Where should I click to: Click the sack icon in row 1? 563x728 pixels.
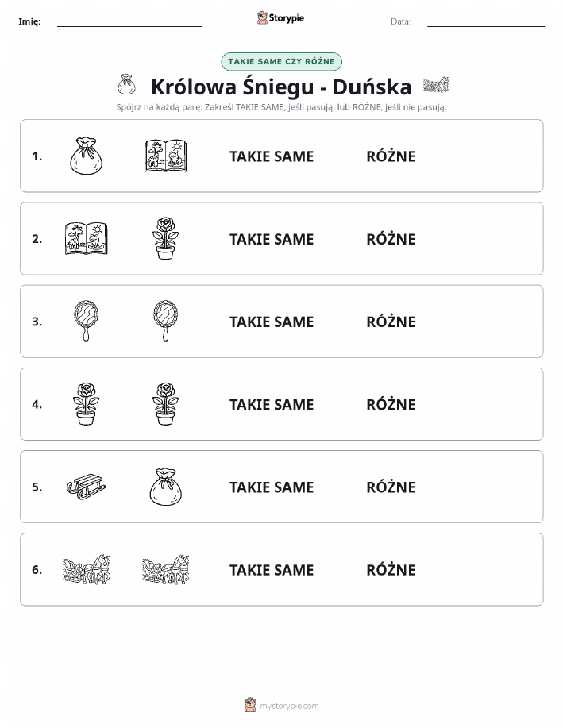87,156
